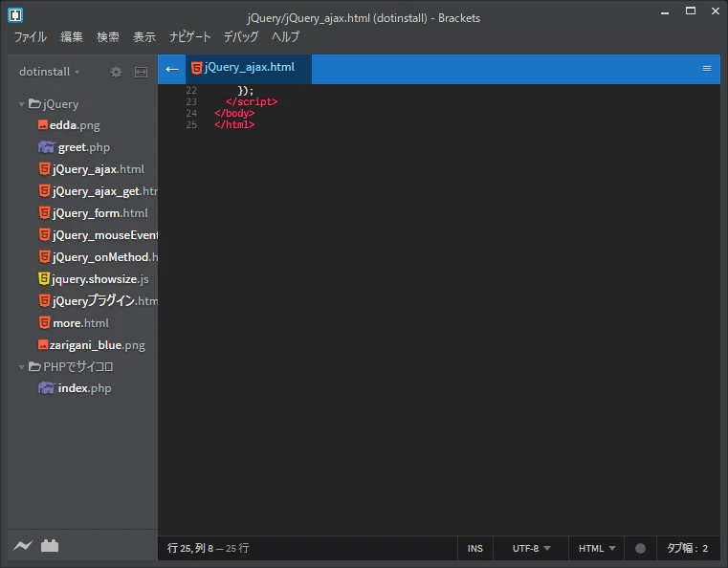Open the ヘルプ menu

285,37
